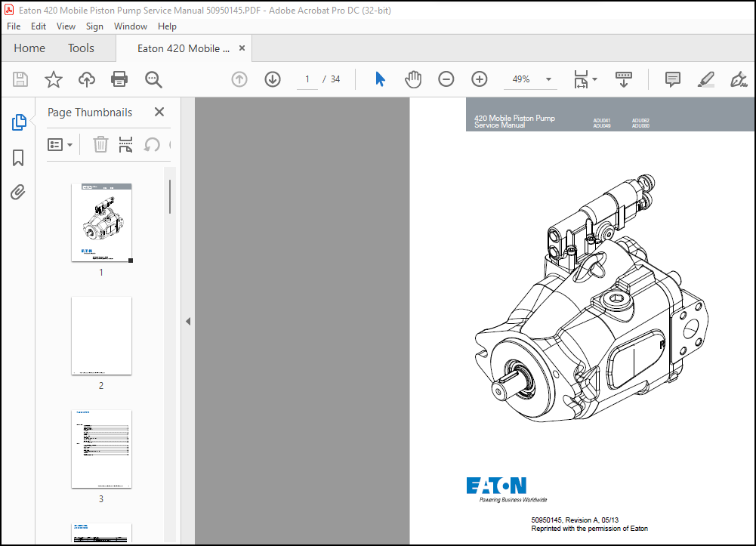
Task: Click the read mode scrolling icon
Action: [623, 79]
